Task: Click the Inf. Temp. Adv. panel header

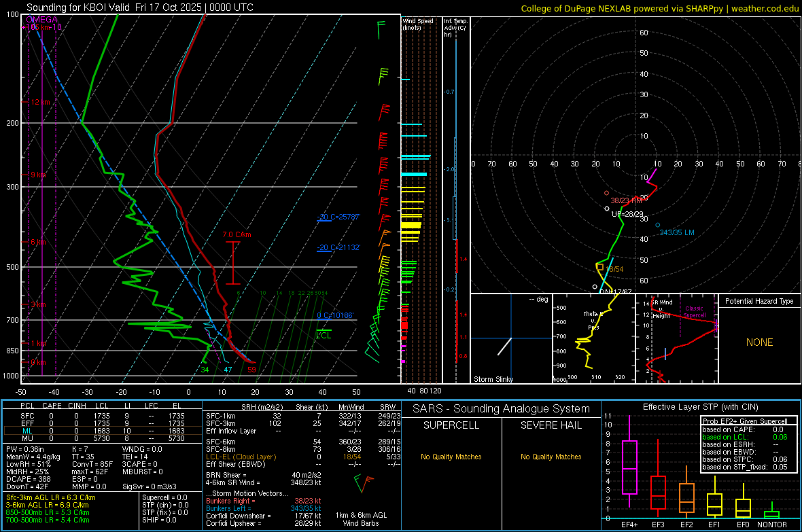Action: (455, 28)
